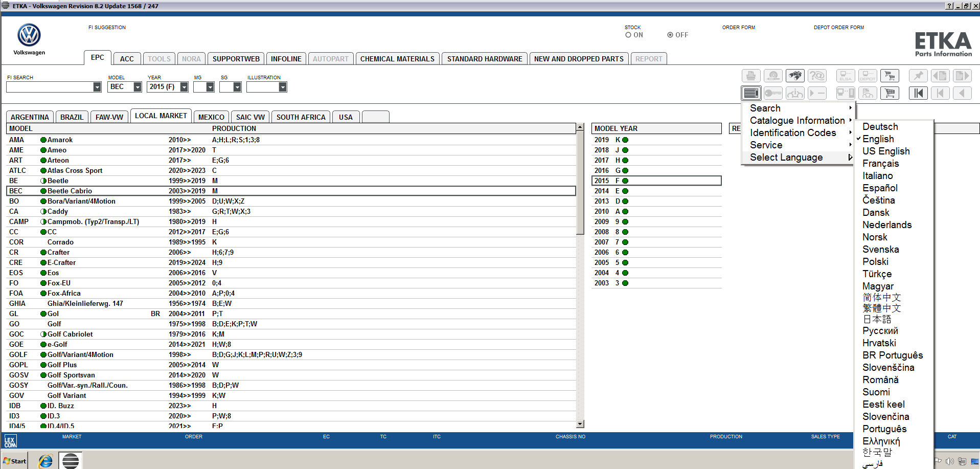The width and height of the screenshot is (980, 469).
Task: Turn the STOCK option ON
Action: (628, 35)
